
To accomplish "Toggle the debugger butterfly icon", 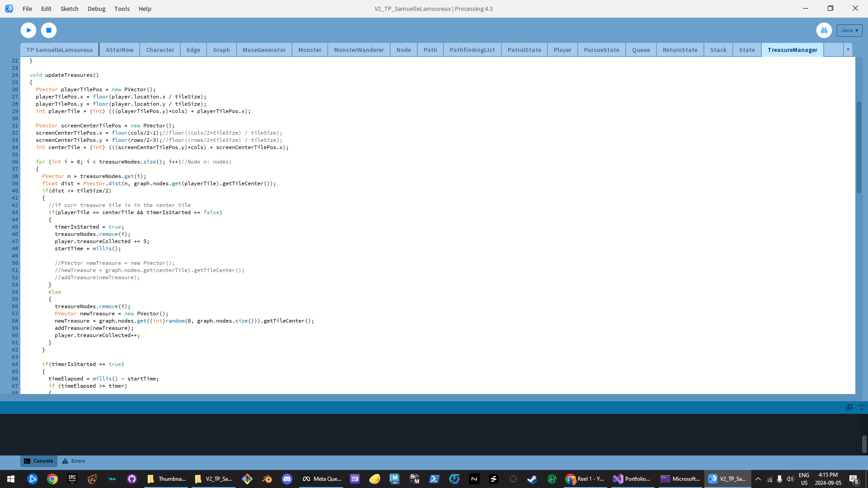I will (824, 30).
